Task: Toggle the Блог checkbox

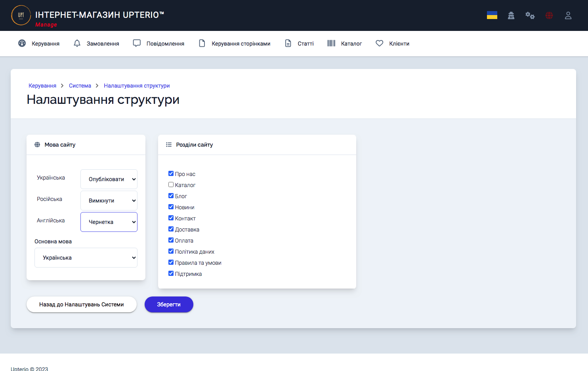Action: click(x=171, y=196)
